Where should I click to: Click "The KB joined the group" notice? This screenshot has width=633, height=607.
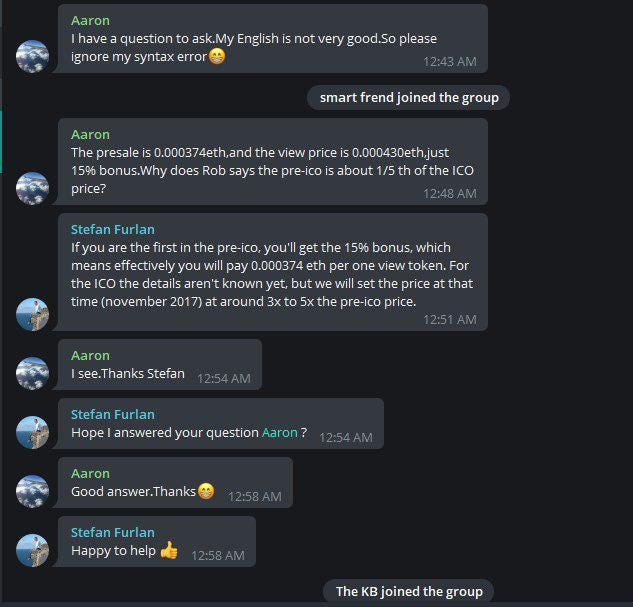(x=409, y=591)
